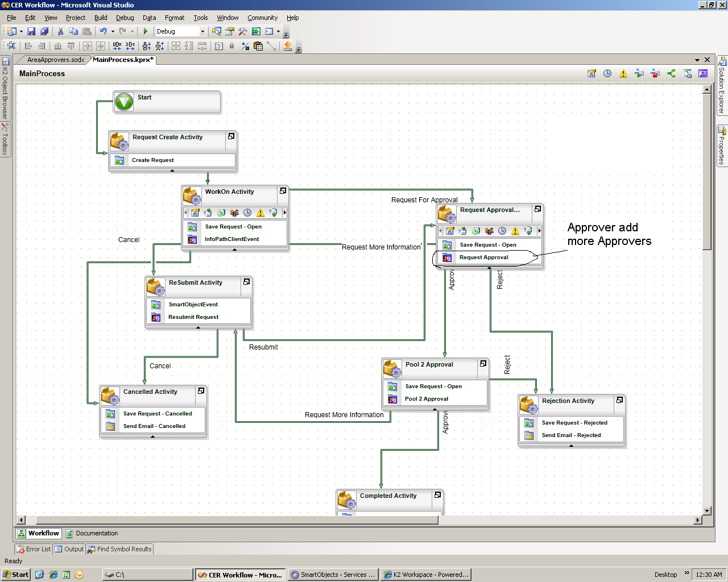The height and width of the screenshot is (582, 728).
Task: Open the K2 Object Browser side tab
Action: coord(5,88)
